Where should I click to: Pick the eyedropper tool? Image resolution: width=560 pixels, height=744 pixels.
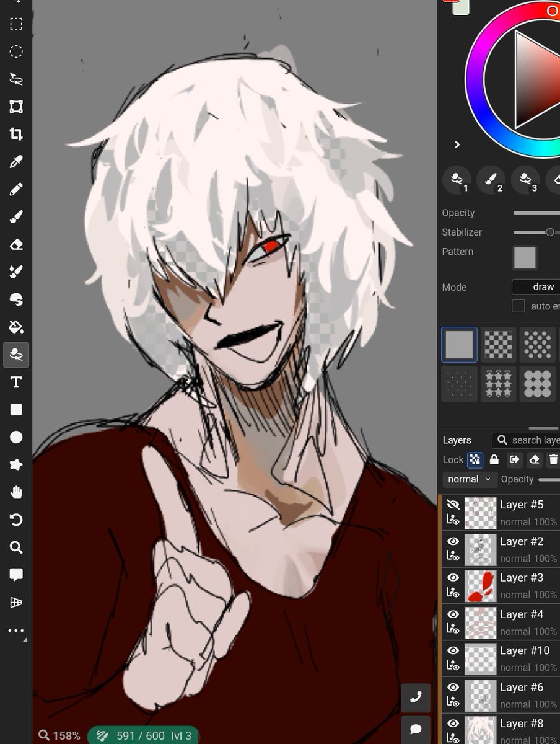pos(16,162)
